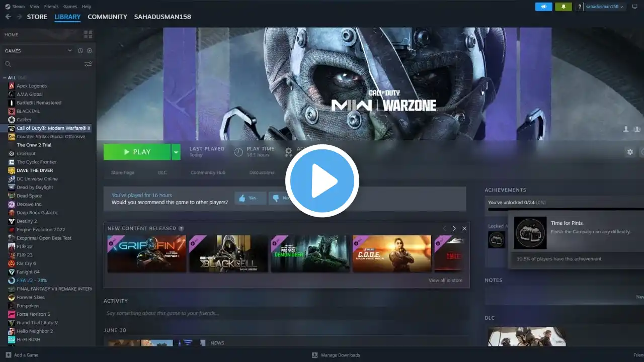Open the play time clock icon

(x=238, y=152)
